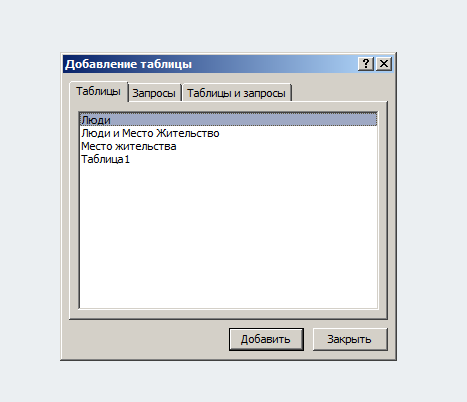
Task: Click blank space right of Таблица1 entry
Action: (253, 159)
